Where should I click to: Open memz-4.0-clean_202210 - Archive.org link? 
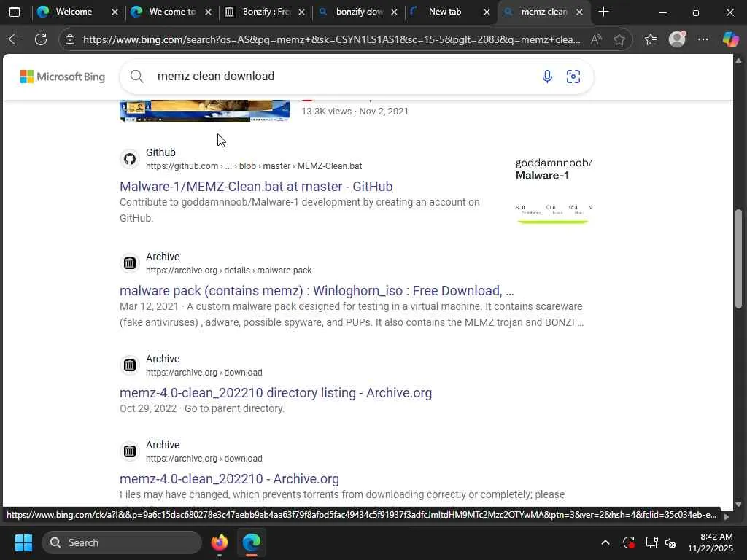tap(229, 478)
